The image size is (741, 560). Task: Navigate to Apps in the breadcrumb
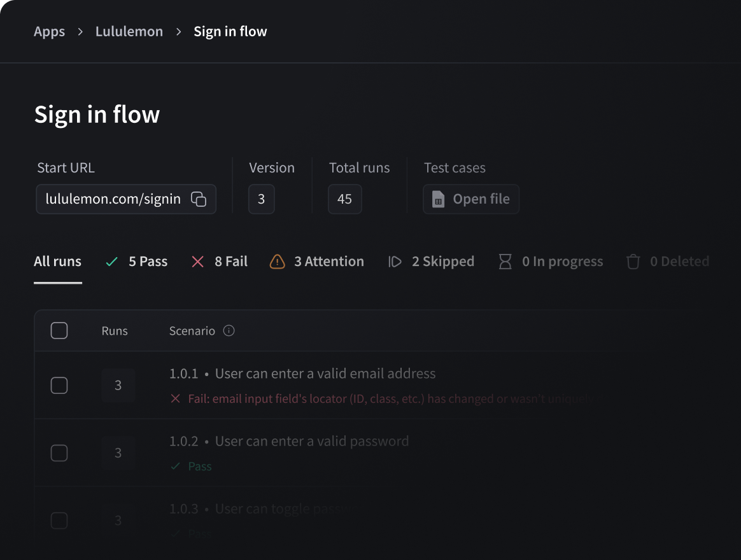[49, 31]
